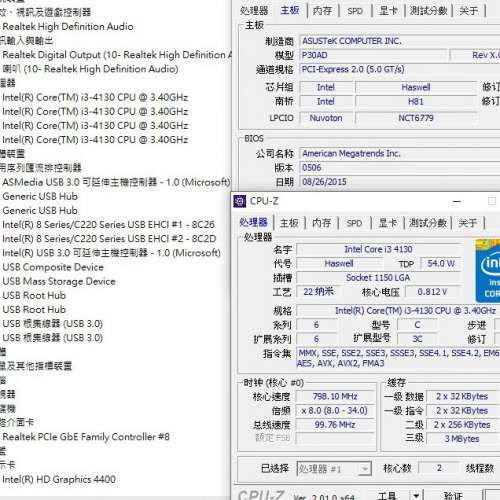The image size is (500, 500).
Task: Click level 2 cache value 2 x 256 KBytes
Action: coord(462,425)
